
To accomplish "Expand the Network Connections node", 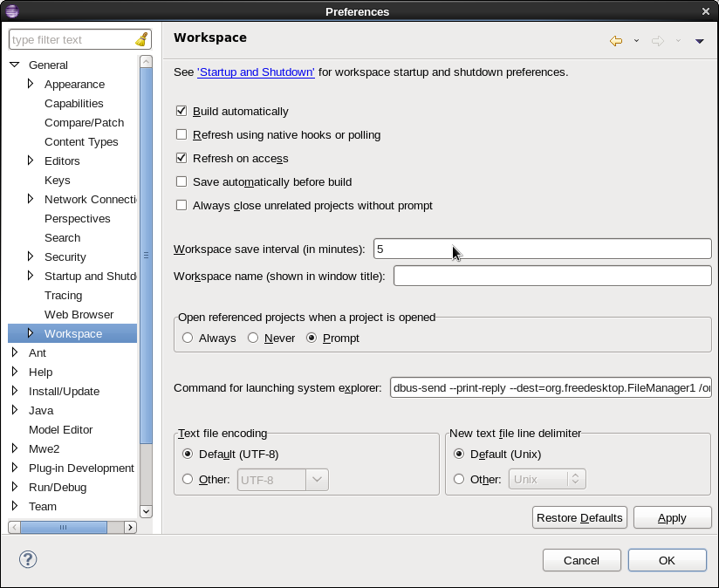I will (31, 198).
